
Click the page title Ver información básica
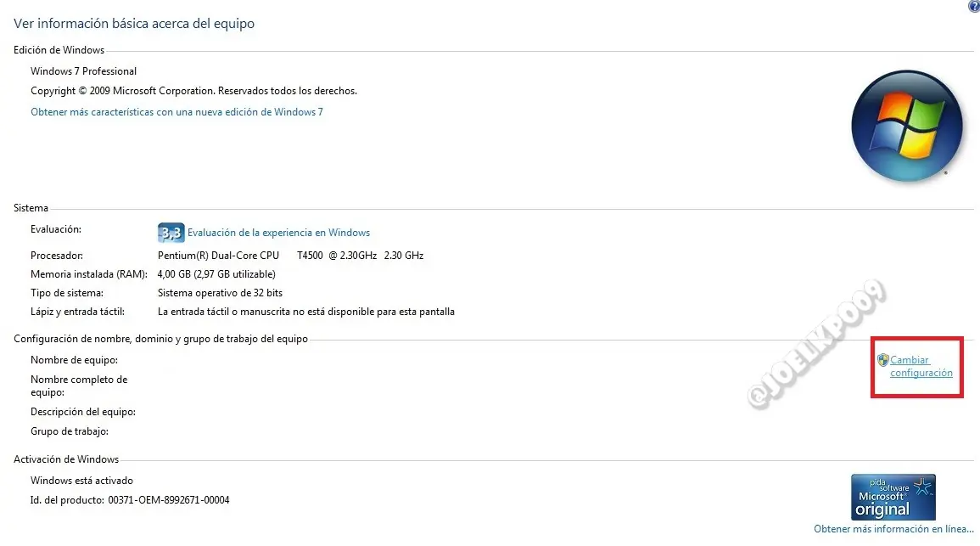pyautogui.click(x=134, y=24)
